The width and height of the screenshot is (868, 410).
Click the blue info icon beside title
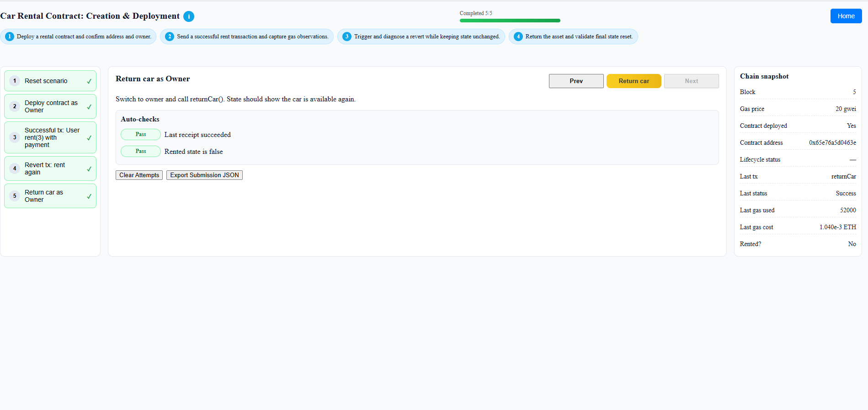point(189,16)
